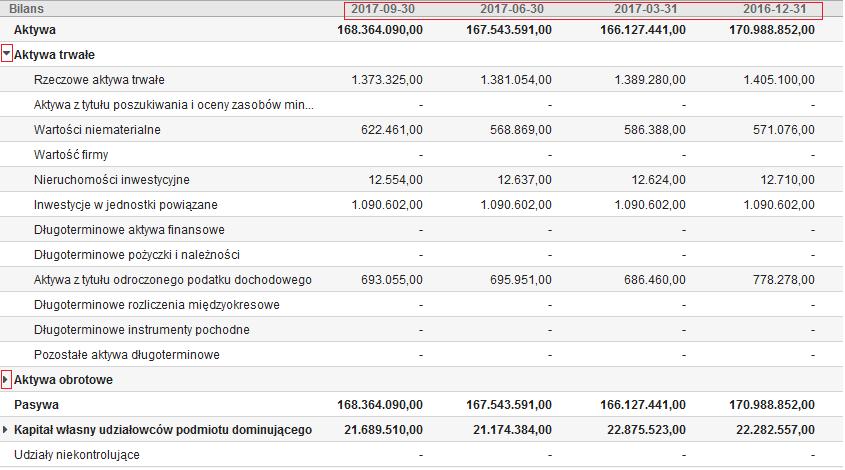The image size is (845, 470).
Task: Select Długoterminowe rozliczenia międzyokresowe row
Action: click(x=422, y=305)
